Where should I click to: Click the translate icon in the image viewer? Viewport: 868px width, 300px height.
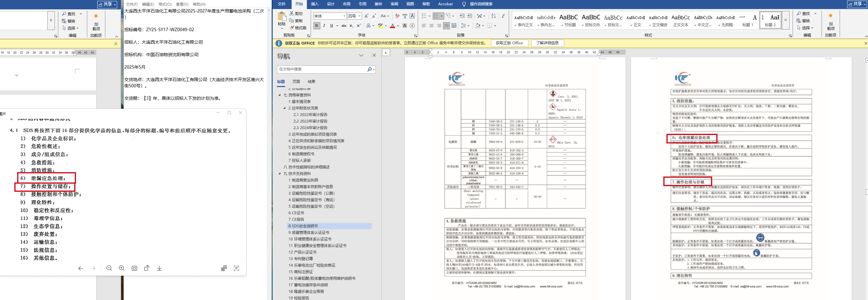[224, 268]
